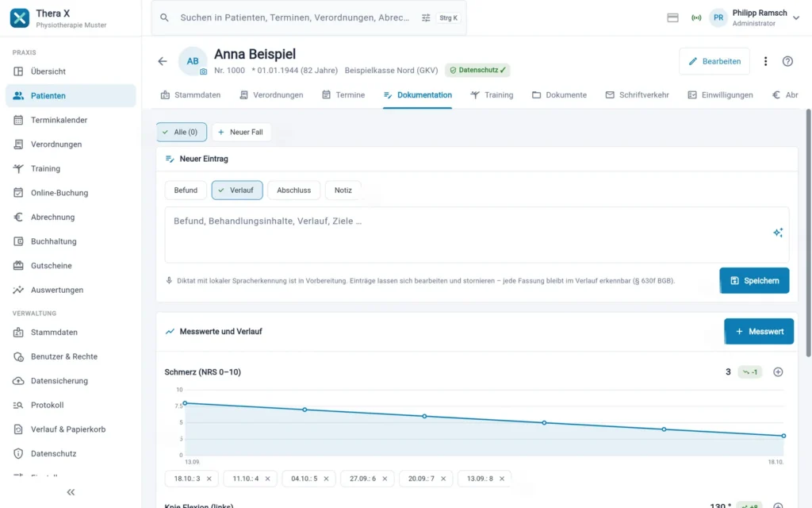Go back using the left arrow
812x508 pixels.
click(163, 61)
